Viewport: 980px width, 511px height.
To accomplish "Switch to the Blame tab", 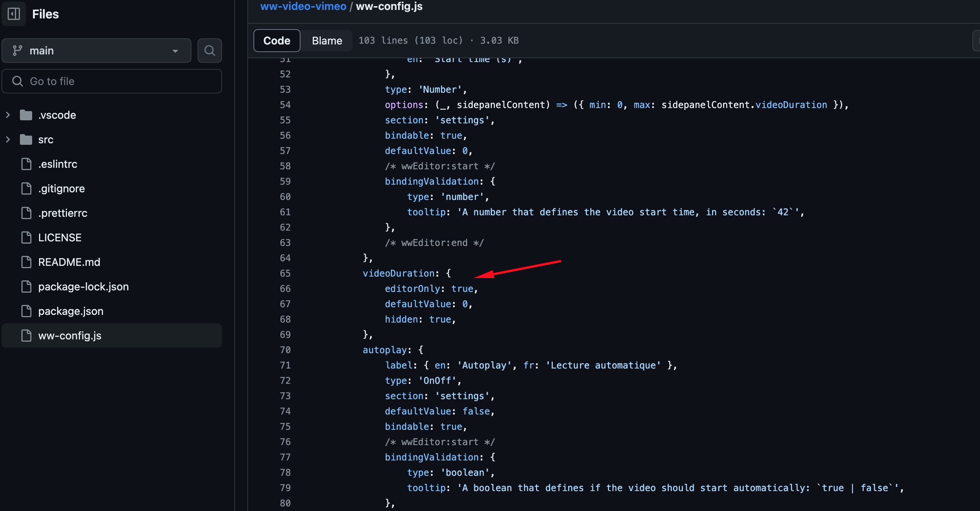I will coord(327,41).
